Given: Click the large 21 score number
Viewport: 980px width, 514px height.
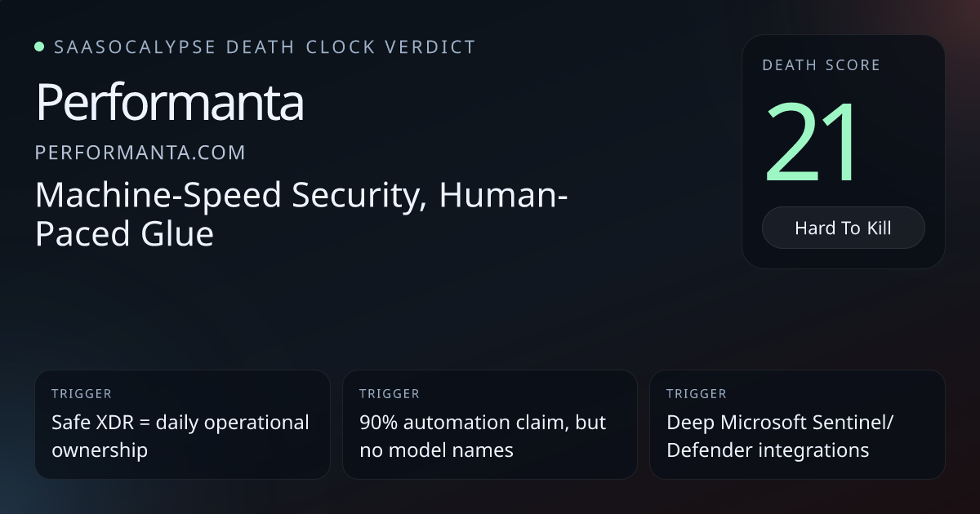Looking at the screenshot, I should coord(813,142).
